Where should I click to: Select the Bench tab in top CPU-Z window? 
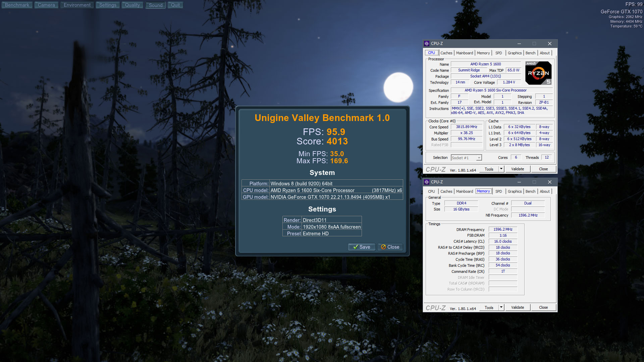[x=531, y=53]
